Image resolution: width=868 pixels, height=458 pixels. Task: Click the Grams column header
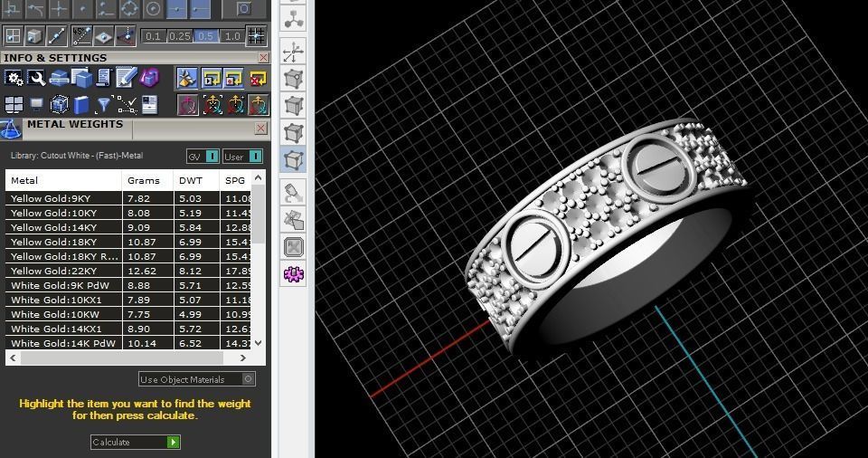click(147, 180)
